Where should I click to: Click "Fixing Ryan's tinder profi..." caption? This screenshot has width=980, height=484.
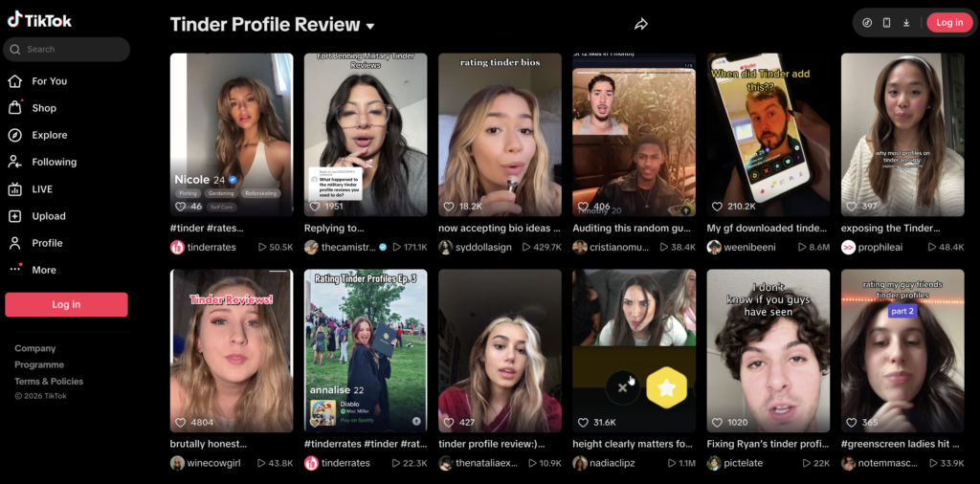coord(768,445)
